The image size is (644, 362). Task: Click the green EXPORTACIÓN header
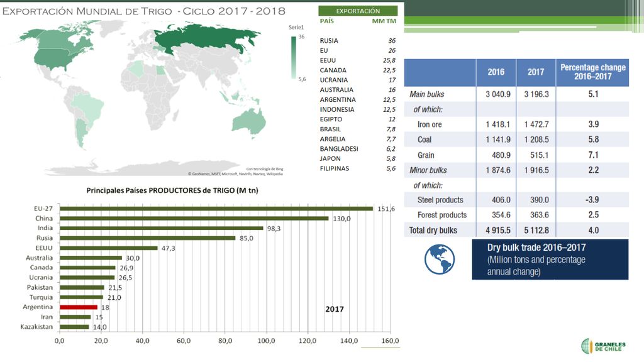tap(358, 11)
